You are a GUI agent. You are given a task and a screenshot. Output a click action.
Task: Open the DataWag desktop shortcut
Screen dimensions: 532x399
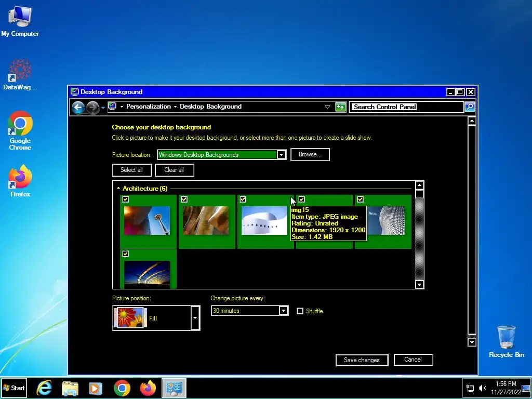[20, 75]
